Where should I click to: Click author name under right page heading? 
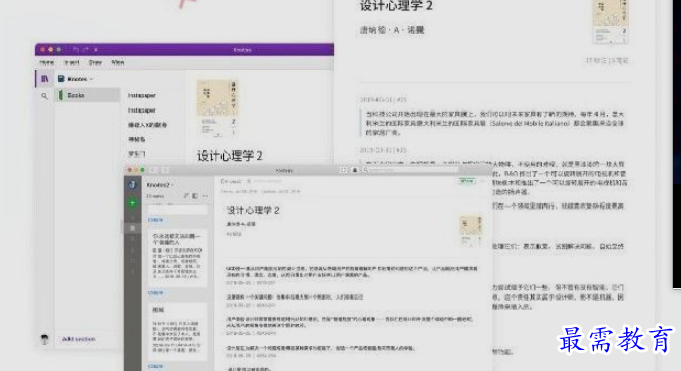tap(392, 30)
